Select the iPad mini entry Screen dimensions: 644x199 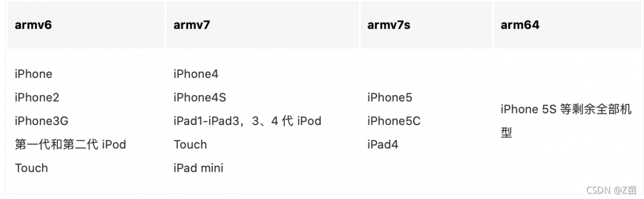(198, 168)
